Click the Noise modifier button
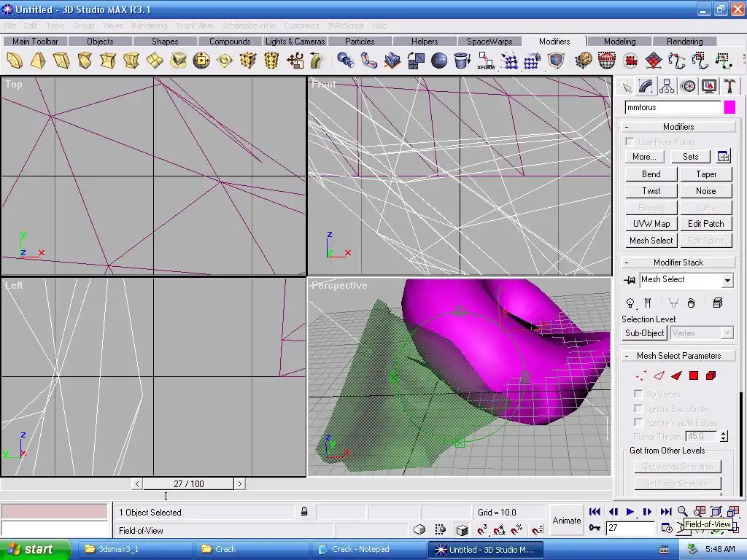 705,191
